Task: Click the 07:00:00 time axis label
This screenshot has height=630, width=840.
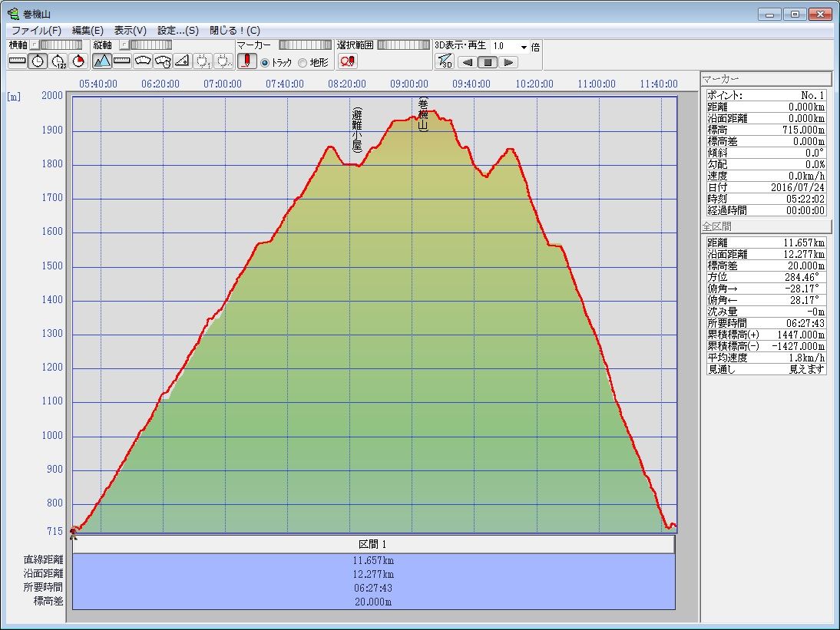Action: 223,84
